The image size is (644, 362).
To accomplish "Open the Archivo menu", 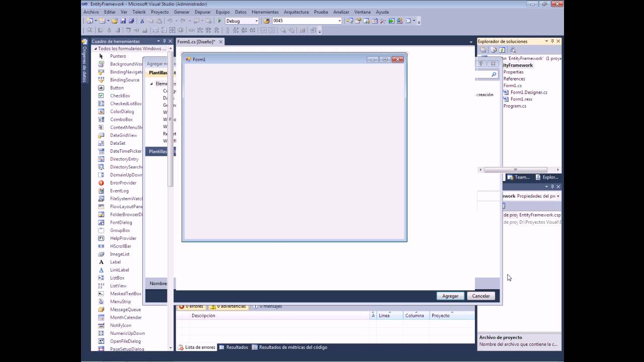I will [x=91, y=12].
